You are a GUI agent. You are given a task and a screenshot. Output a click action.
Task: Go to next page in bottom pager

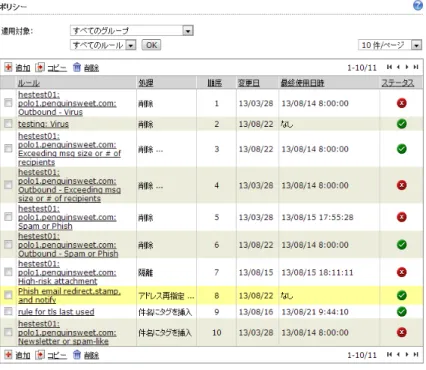407,354
